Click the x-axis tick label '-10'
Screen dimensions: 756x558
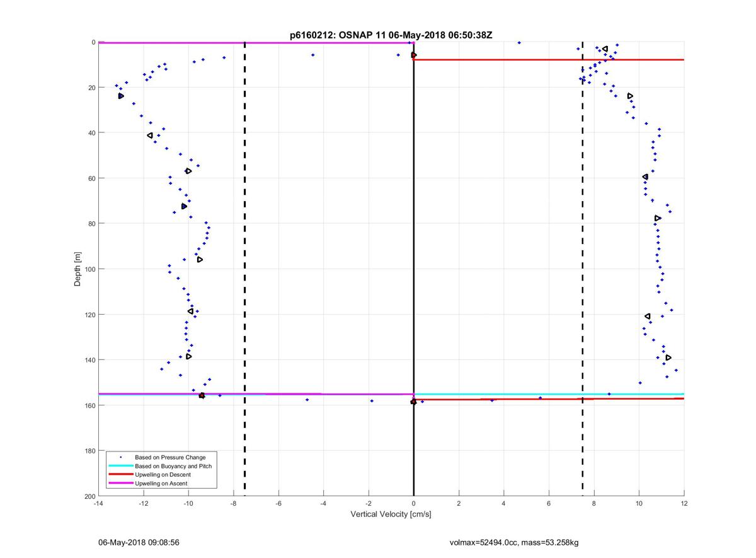pyautogui.click(x=188, y=503)
